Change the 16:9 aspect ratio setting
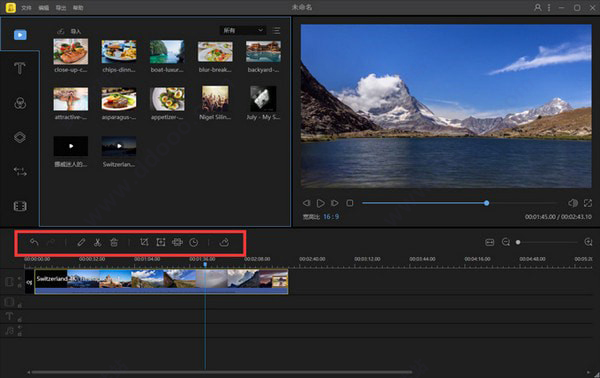Screen dimensions: 600x378 pyautogui.click(x=331, y=217)
